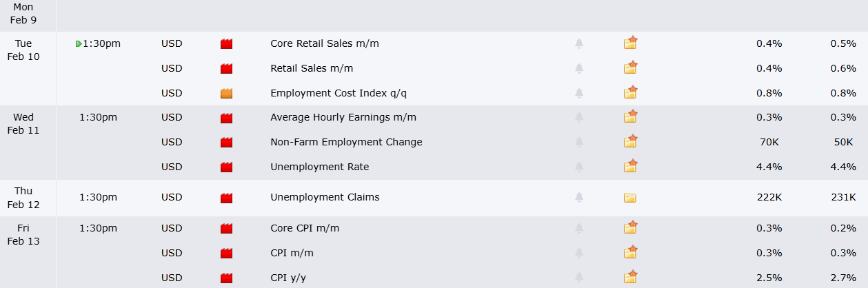This screenshot has width=868, height=288.
Task: Open detail folder for CPI y/y
Action: point(630,278)
